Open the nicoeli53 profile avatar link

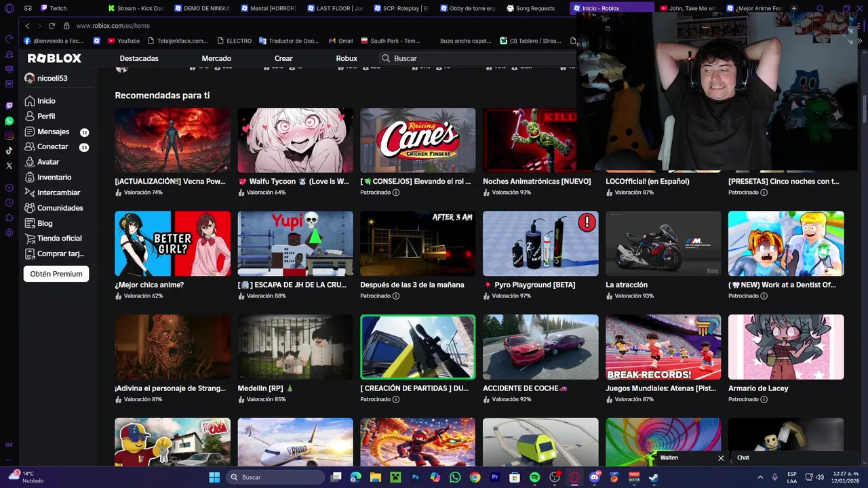point(29,78)
